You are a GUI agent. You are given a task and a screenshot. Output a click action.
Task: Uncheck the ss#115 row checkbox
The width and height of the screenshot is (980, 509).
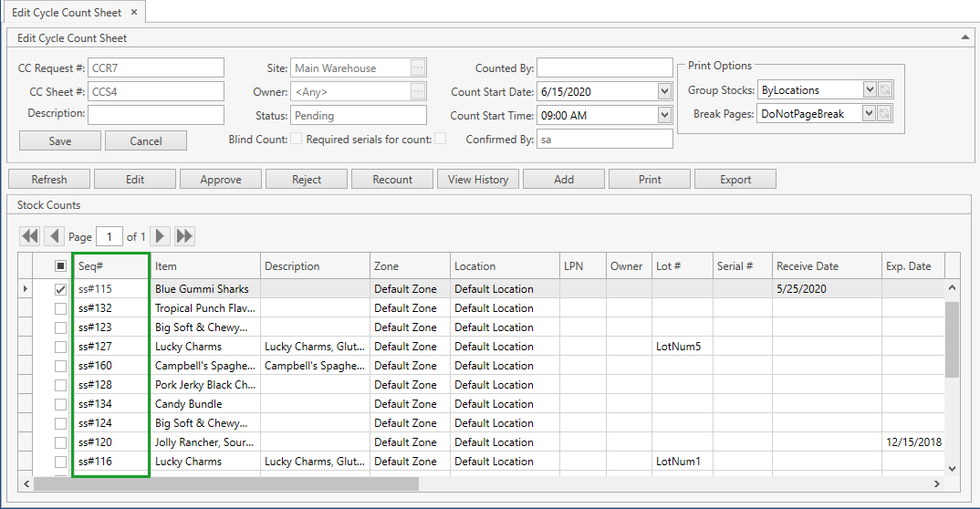coord(61,289)
